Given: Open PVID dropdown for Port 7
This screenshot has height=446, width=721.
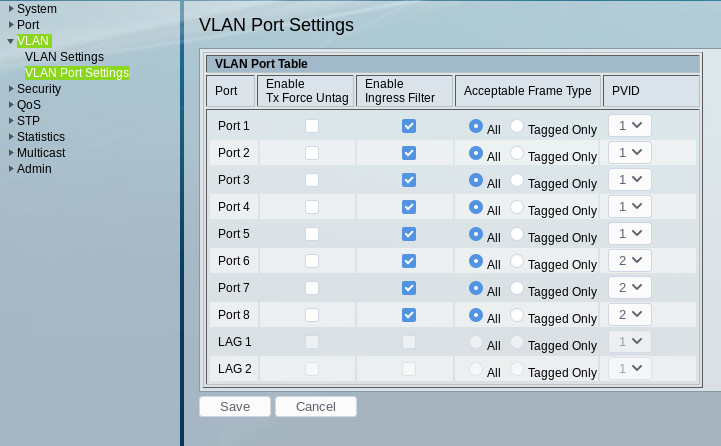Looking at the screenshot, I should 630,287.
